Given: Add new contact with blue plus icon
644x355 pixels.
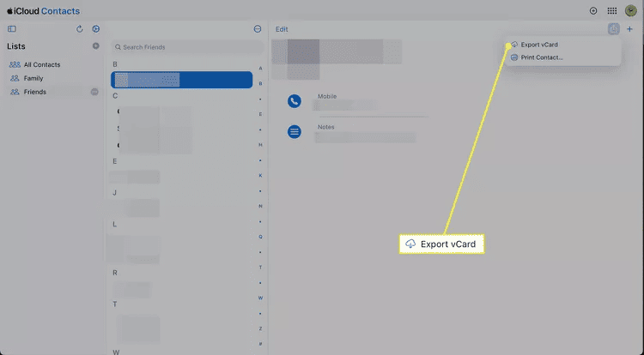Looking at the screenshot, I should pos(629,28).
